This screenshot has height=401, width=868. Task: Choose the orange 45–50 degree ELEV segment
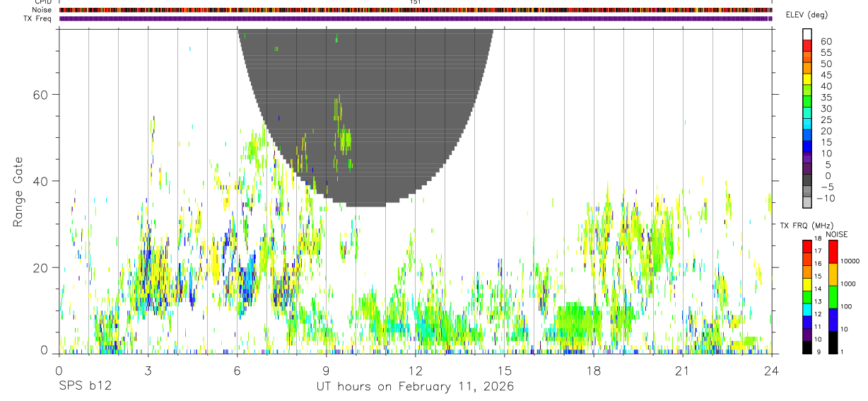[x=807, y=68]
